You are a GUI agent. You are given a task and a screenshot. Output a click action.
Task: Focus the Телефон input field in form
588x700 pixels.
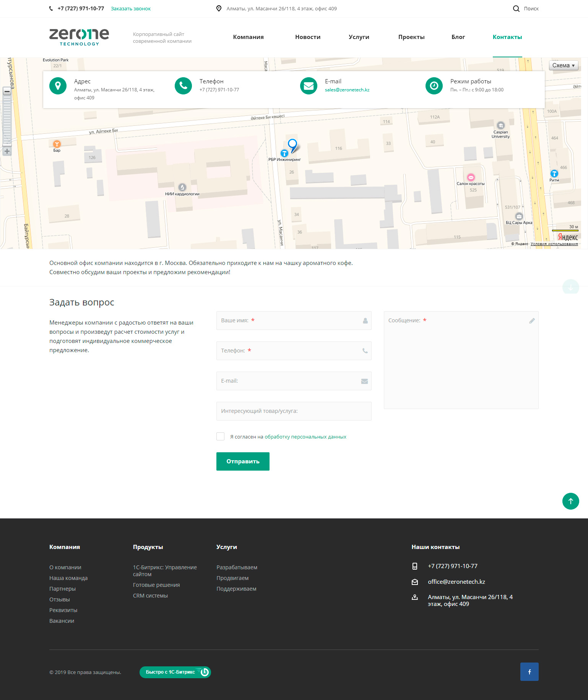coord(294,351)
